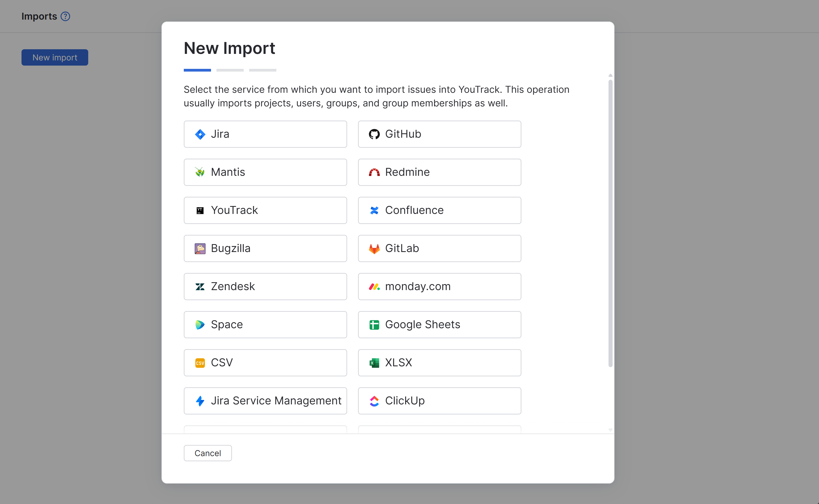Choose YouTrack import source
This screenshot has height=504, width=819.
pos(265,210)
